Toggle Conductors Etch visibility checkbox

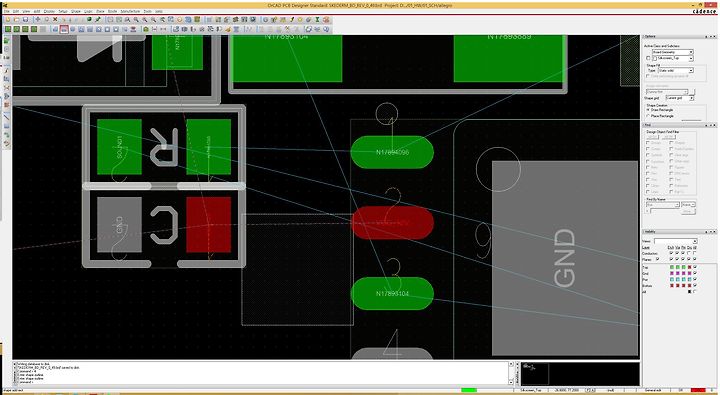pyautogui.click(x=671, y=253)
